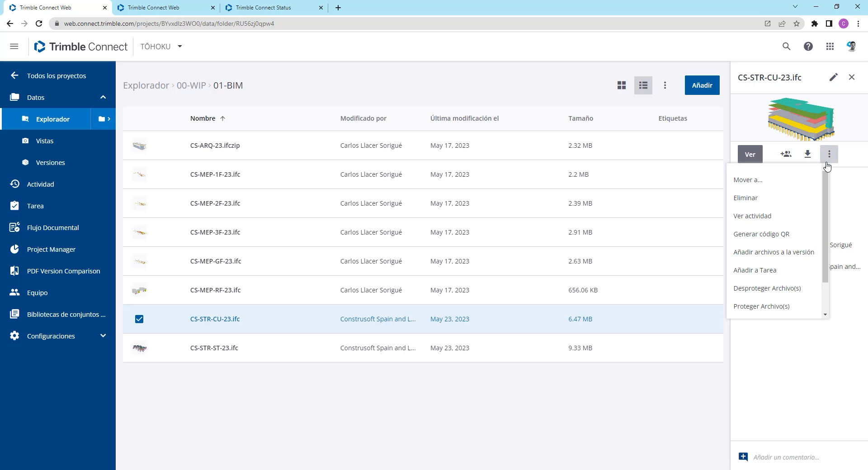
Task: Open the hamburger menu icon
Action: tap(14, 47)
